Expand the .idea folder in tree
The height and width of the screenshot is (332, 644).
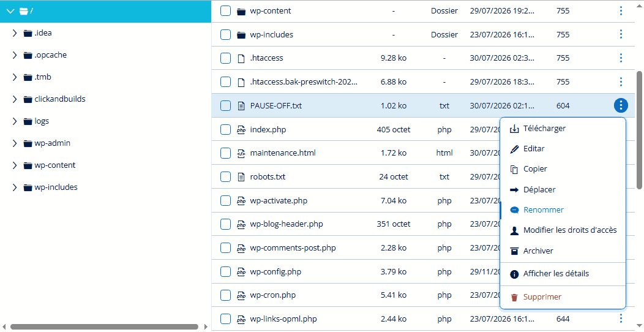pyautogui.click(x=15, y=33)
